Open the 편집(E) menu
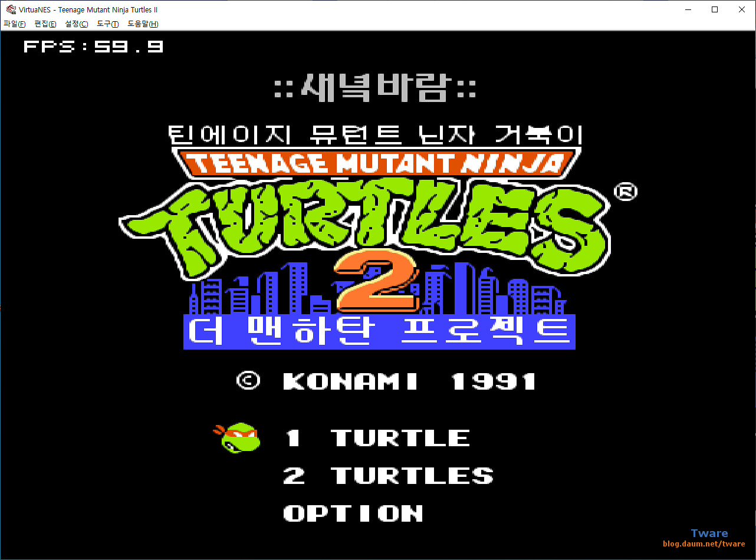Viewport: 756px width, 560px height. [45, 24]
